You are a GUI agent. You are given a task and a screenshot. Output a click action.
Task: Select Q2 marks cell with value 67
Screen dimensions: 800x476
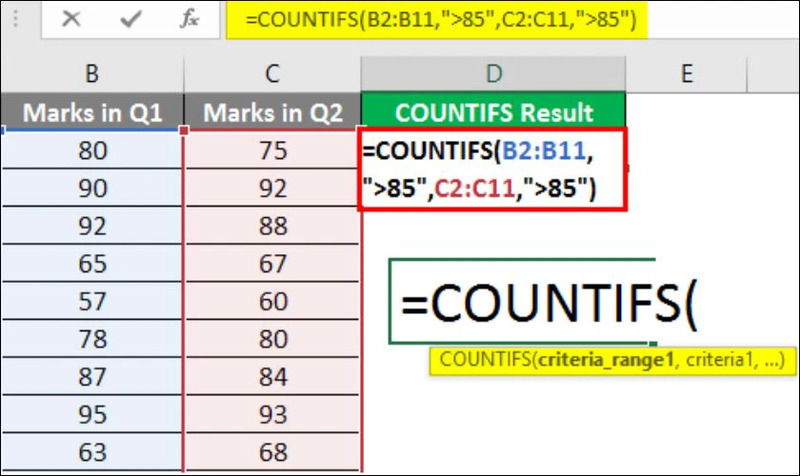pos(272,263)
